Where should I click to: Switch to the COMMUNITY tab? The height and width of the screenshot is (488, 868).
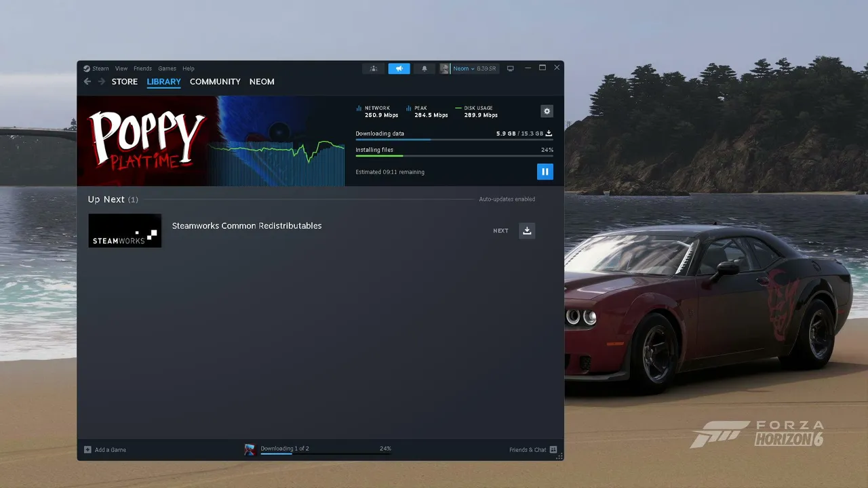(215, 81)
